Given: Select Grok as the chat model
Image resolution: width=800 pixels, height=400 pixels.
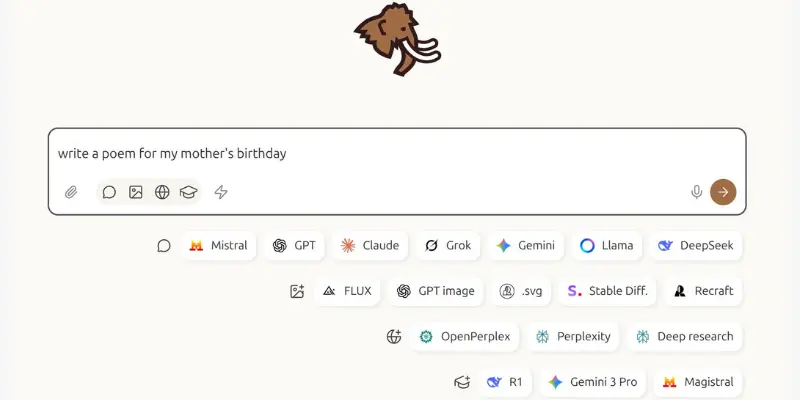Looking at the screenshot, I should [x=448, y=245].
